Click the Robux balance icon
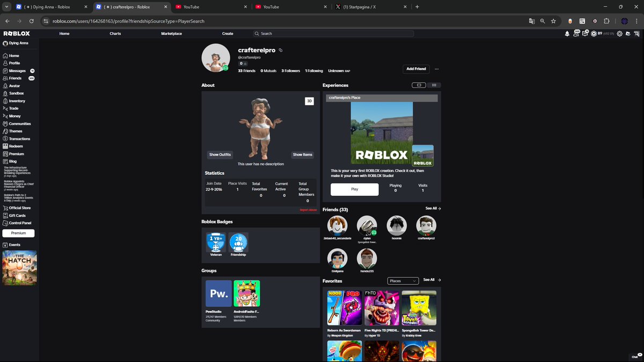The width and height of the screenshot is (644, 362). coord(594,33)
